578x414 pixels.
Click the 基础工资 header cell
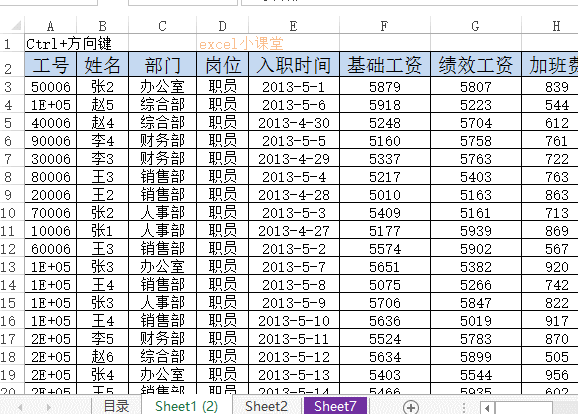click(x=385, y=65)
